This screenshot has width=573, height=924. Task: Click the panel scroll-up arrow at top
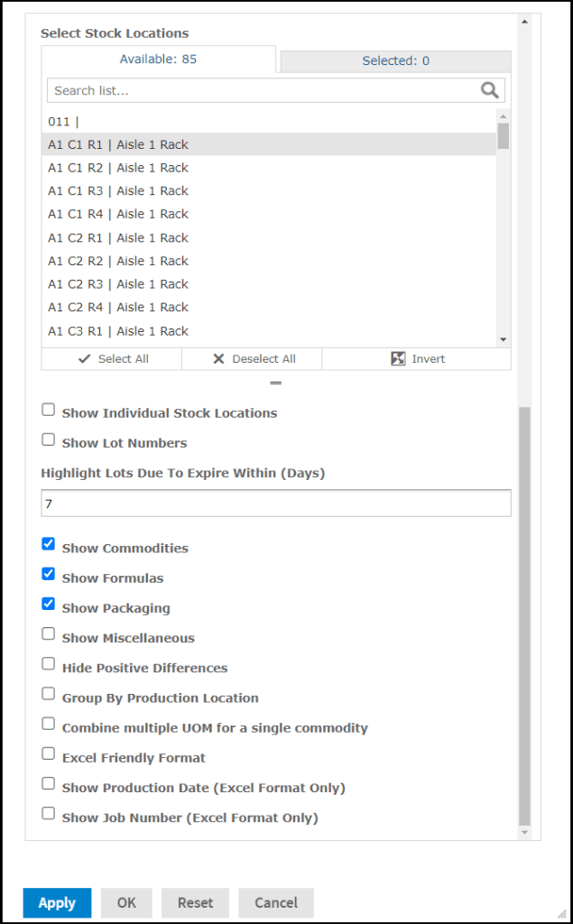tap(524, 21)
